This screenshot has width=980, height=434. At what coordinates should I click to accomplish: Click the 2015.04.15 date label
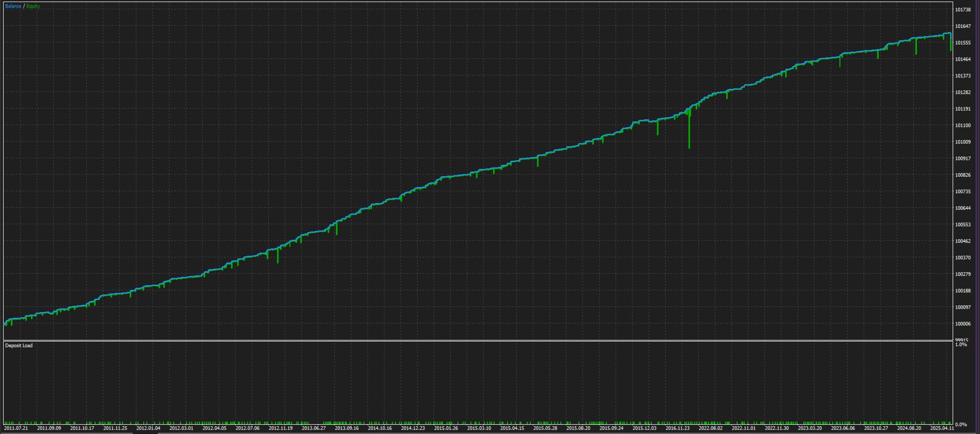[x=512, y=428]
